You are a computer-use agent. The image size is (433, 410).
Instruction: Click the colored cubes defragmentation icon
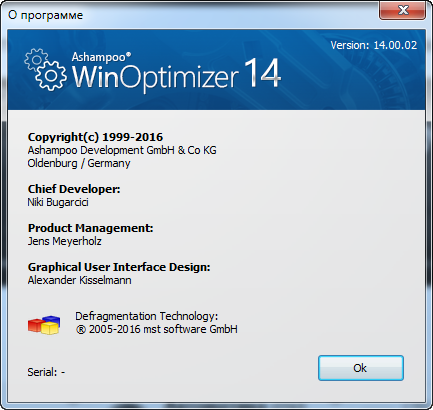coord(44,325)
